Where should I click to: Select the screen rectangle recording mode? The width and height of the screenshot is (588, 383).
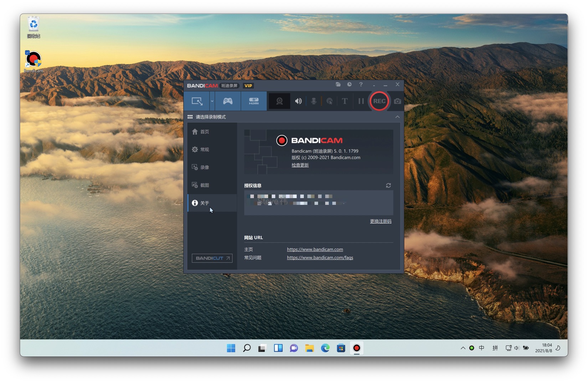(197, 101)
